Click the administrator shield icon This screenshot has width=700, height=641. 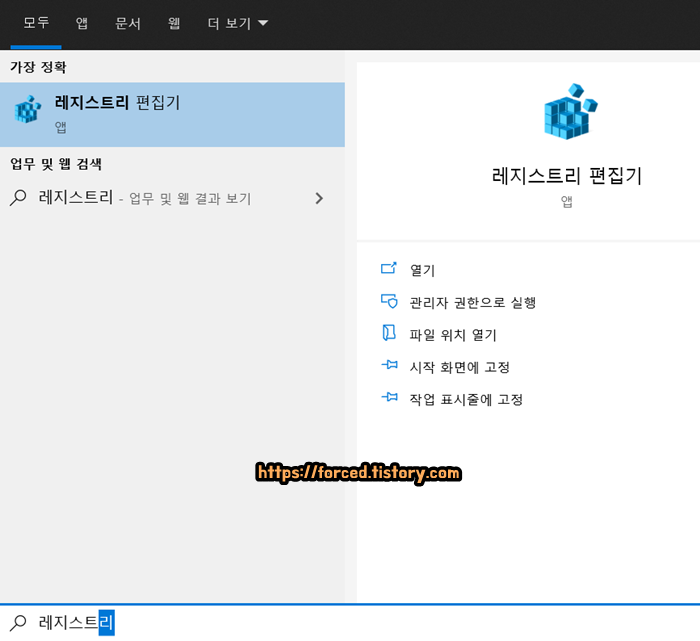(389, 301)
